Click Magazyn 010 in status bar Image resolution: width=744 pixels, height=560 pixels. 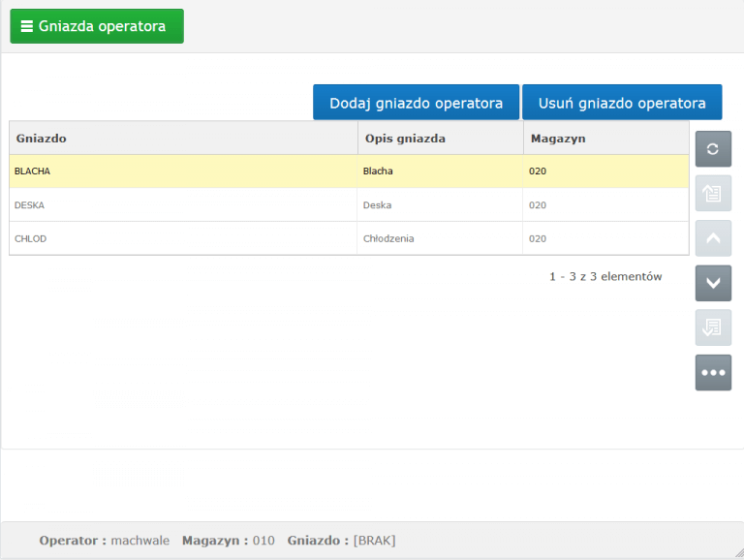[229, 541]
